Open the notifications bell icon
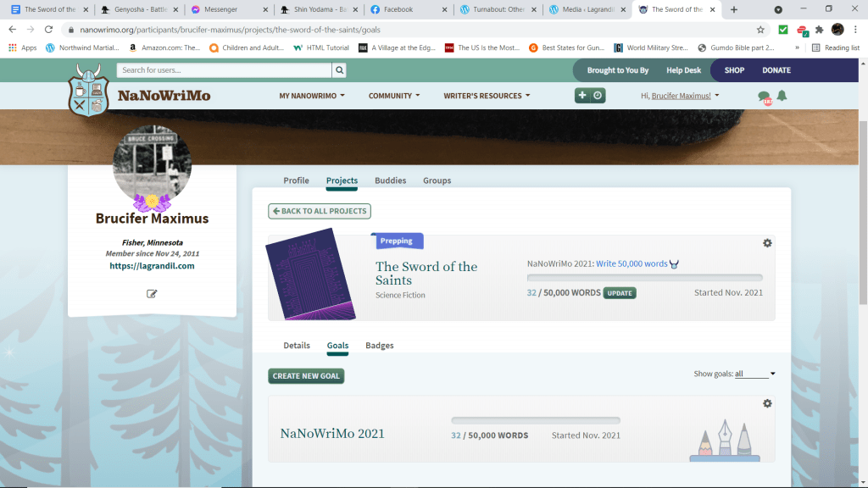This screenshot has height=488, width=868. pyautogui.click(x=782, y=96)
